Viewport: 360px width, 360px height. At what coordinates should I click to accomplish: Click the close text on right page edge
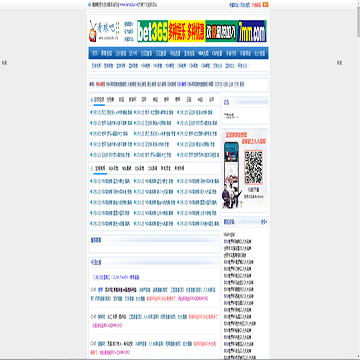coord(339,63)
